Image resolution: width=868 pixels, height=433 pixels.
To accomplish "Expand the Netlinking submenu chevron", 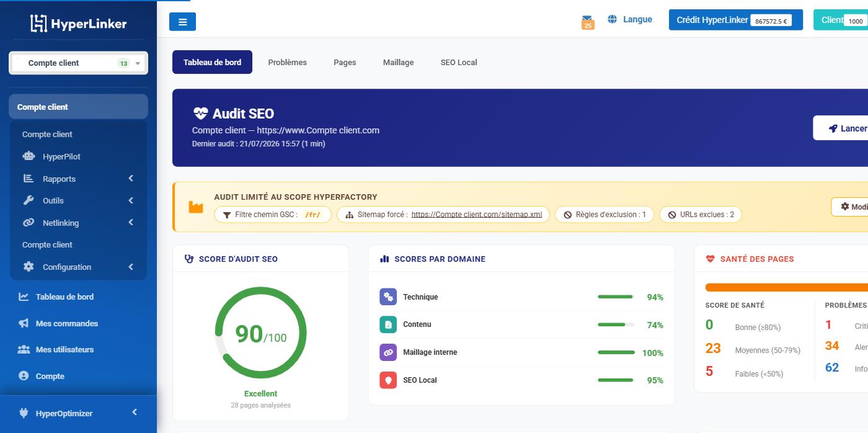I will pyautogui.click(x=131, y=223).
